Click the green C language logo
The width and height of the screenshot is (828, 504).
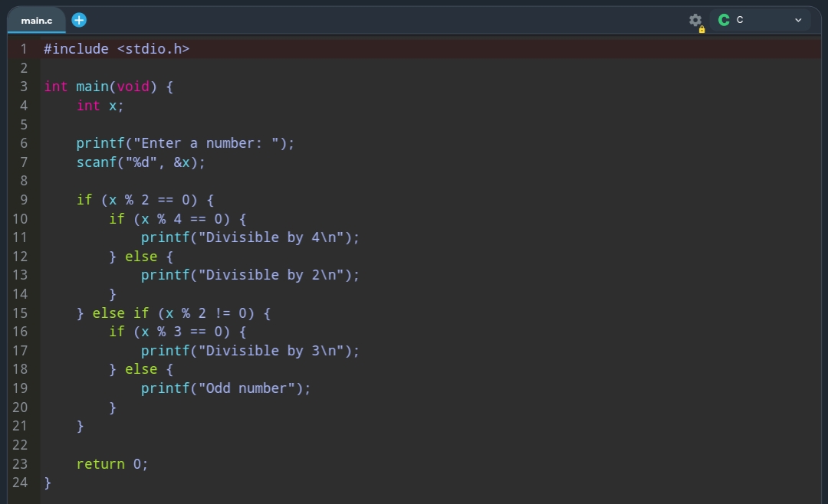[724, 20]
